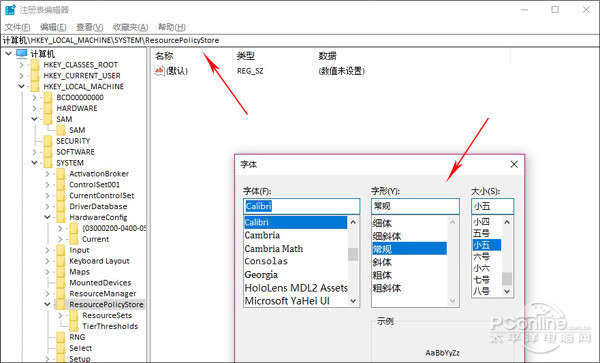Select HKEY_CLASSES_ROOT folder icon
This screenshot has width=600, height=363.
(35, 65)
